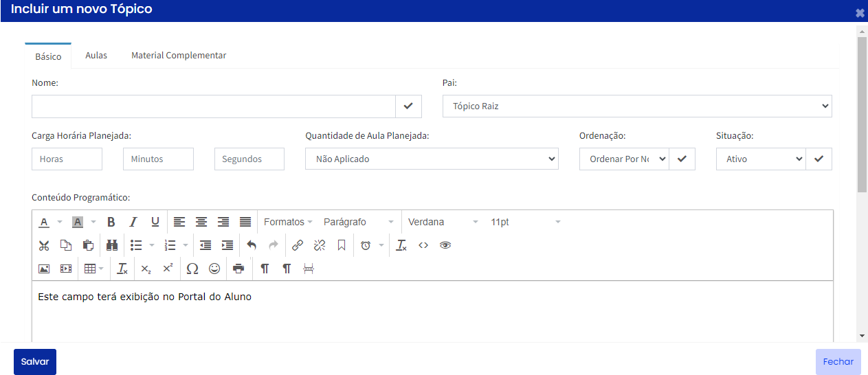
Task: Open the Formatos dropdown menu
Action: tap(288, 222)
